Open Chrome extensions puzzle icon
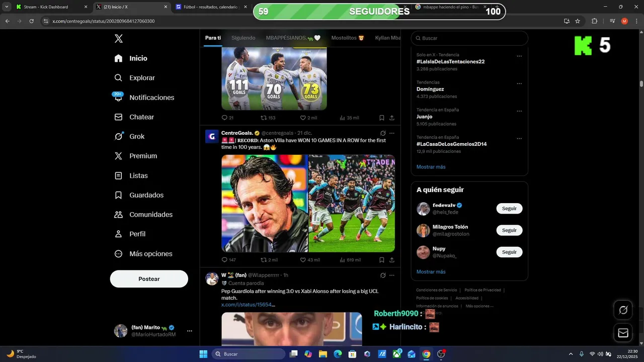 pyautogui.click(x=594, y=21)
